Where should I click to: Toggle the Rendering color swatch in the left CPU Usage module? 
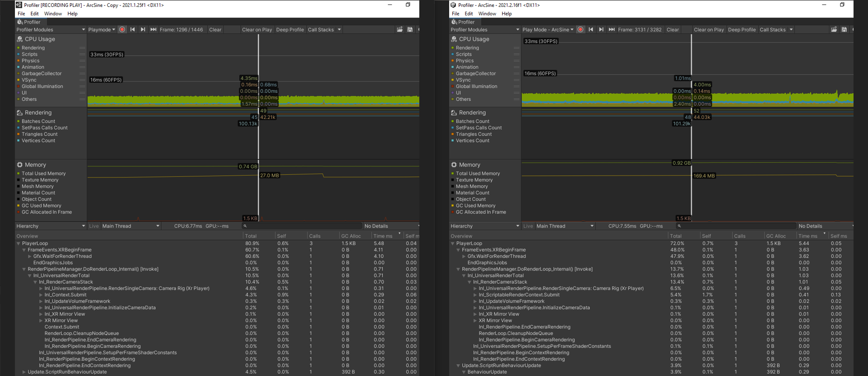(x=19, y=48)
